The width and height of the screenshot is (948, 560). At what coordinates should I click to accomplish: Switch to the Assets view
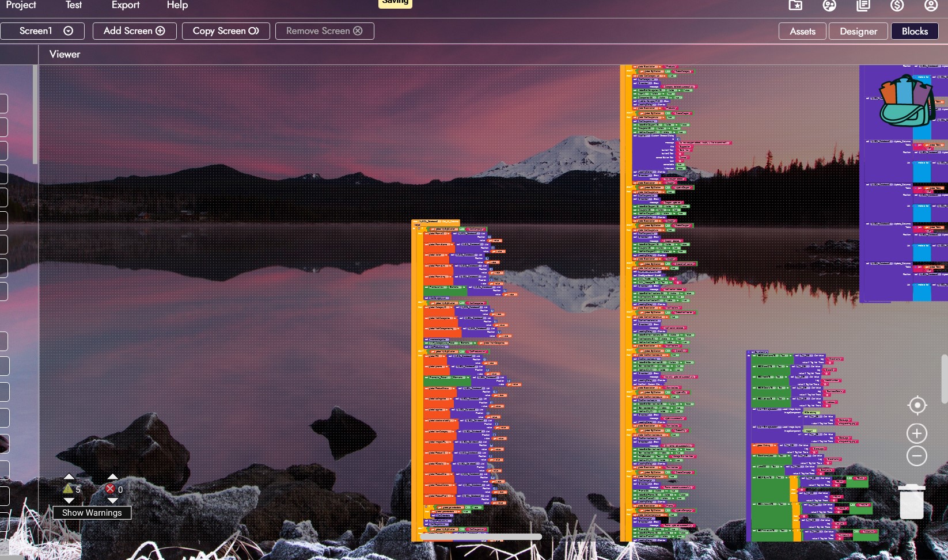click(x=803, y=31)
